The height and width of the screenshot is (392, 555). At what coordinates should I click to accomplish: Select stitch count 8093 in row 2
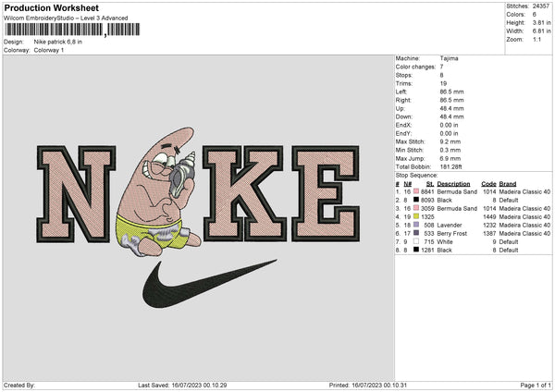point(427,201)
